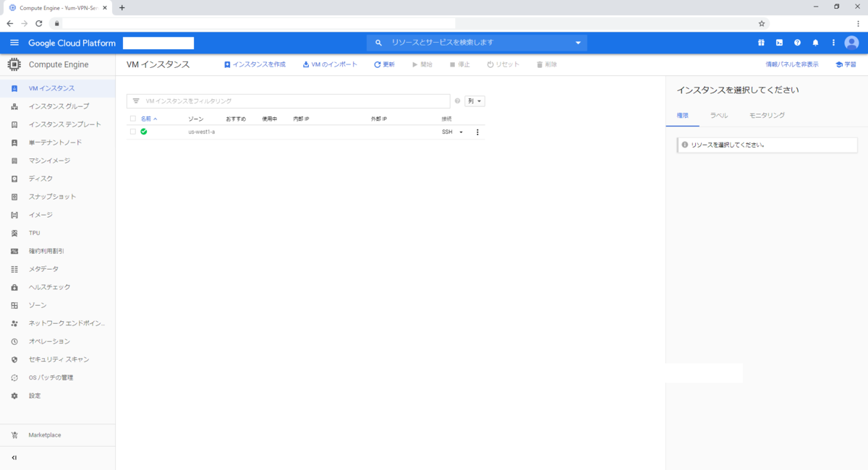Select ネットワーク エンドポイント in sidebar
The width and height of the screenshot is (868, 470).
(x=67, y=323)
